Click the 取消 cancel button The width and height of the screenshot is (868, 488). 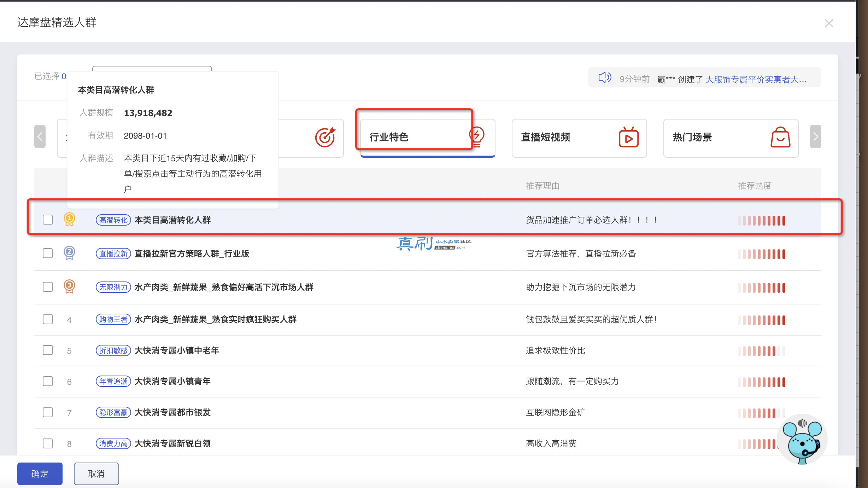tap(96, 474)
